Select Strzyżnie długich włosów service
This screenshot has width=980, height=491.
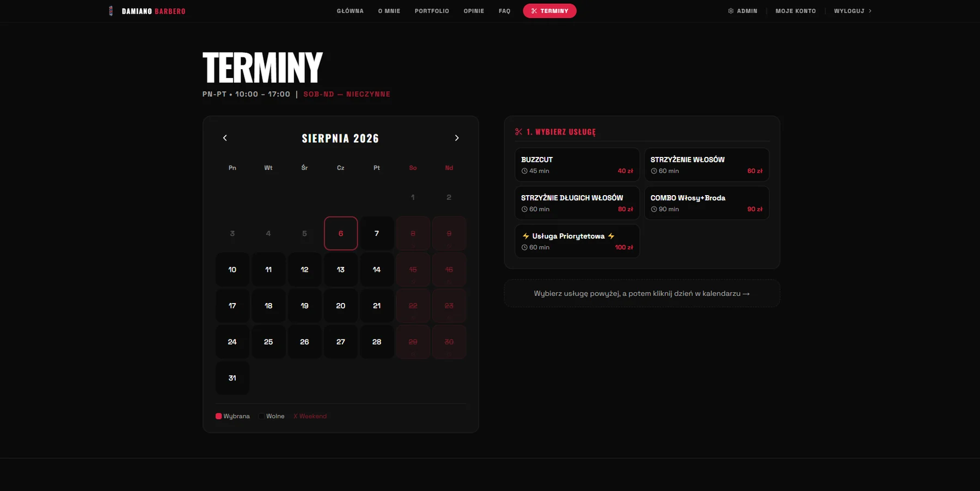coord(577,203)
